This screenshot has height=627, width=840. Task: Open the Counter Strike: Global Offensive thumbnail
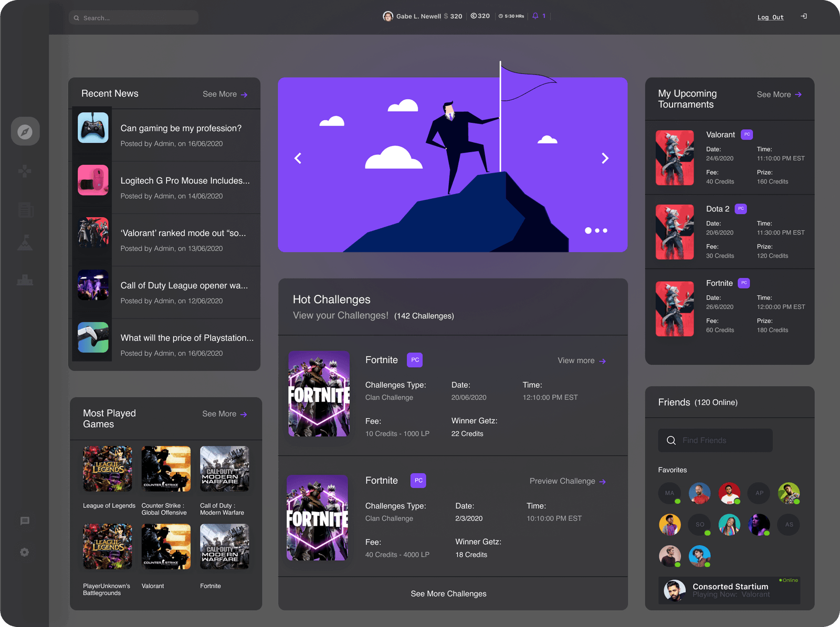[x=166, y=469]
